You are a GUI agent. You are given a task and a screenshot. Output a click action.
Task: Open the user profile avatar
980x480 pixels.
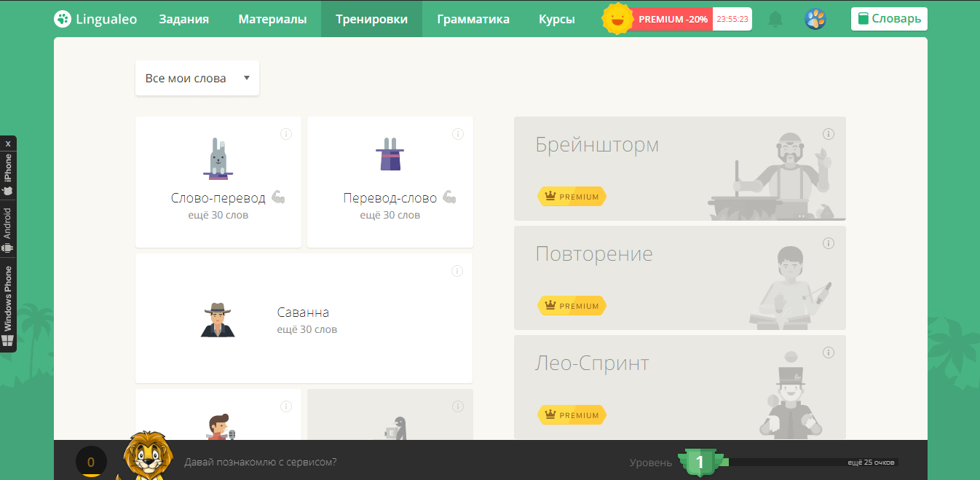[x=815, y=19]
